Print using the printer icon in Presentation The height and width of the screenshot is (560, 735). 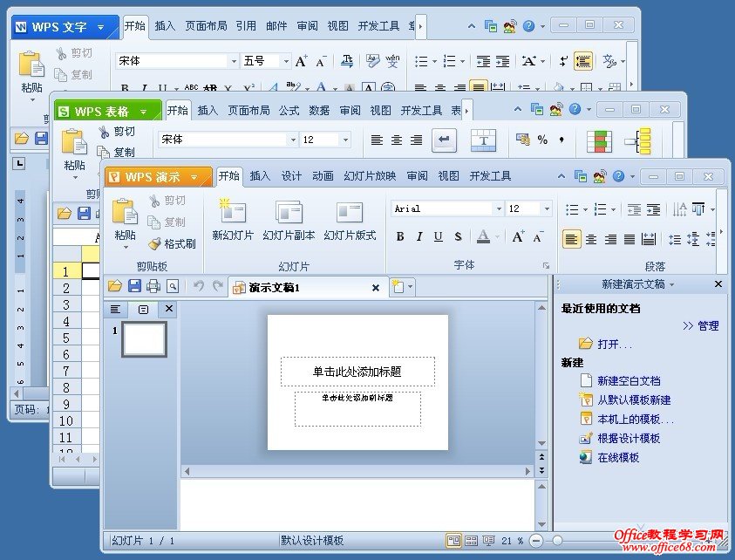tap(153, 285)
